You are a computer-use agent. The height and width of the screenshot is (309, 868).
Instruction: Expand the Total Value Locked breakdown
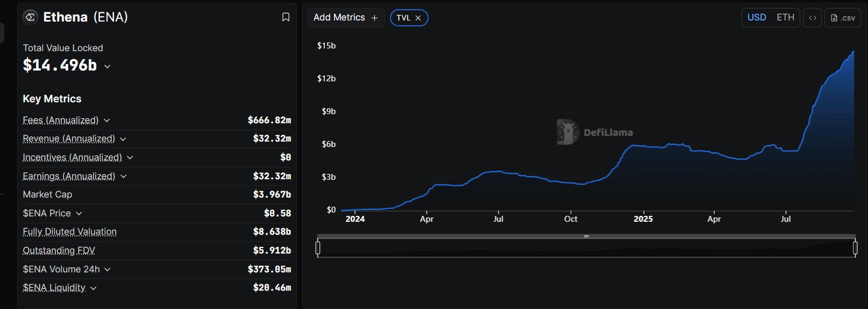[107, 66]
